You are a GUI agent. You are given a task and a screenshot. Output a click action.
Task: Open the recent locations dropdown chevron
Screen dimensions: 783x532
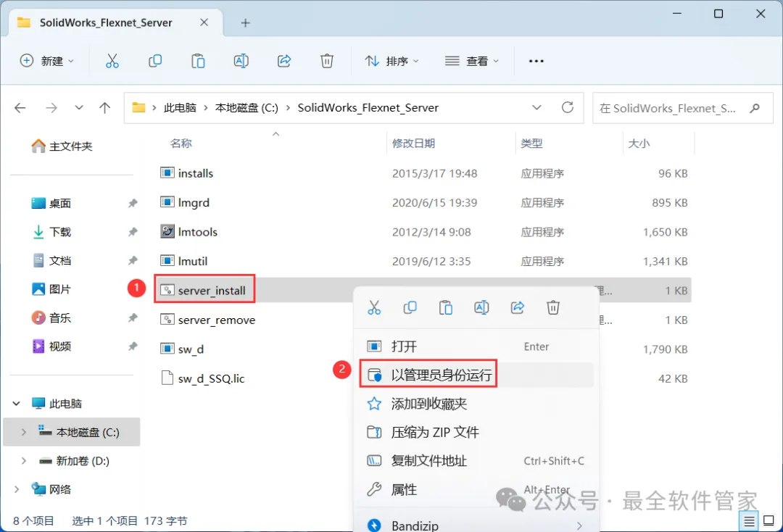79,107
